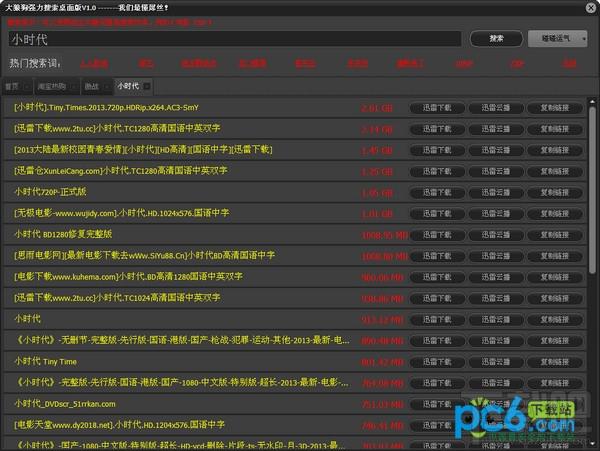Viewport: 600px width, 451px height.
Task: Click the scrollbar up arrow
Action: (x=592, y=102)
